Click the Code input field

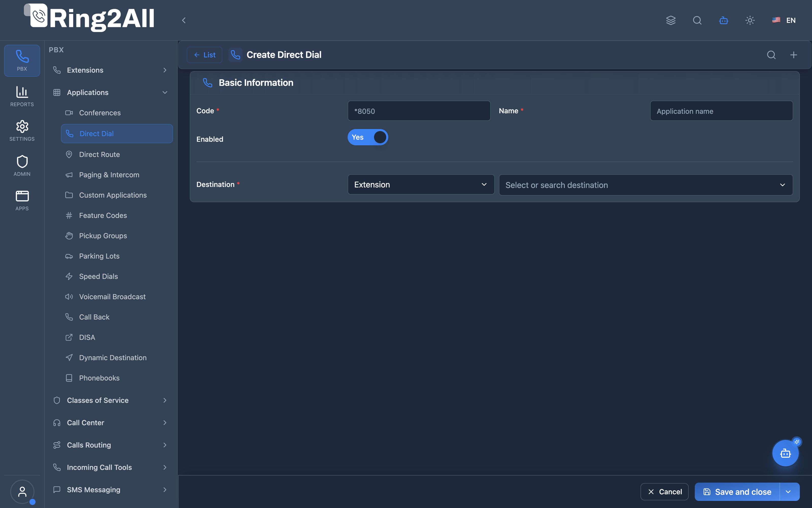[419, 111]
